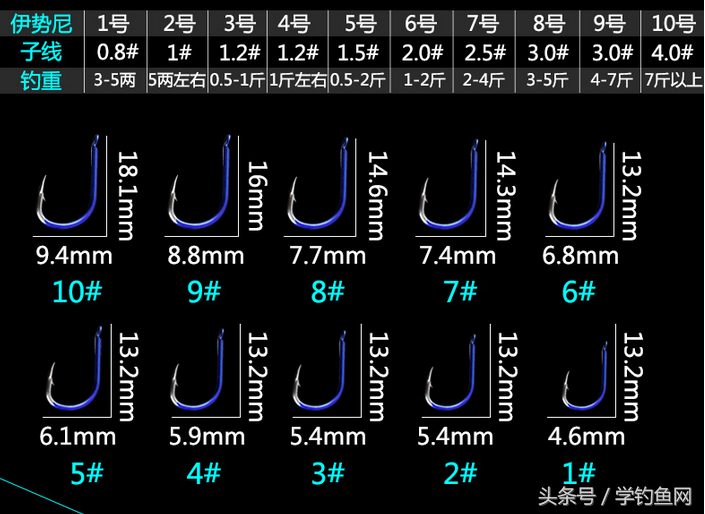Click the 2-4斤 weight cell

point(484,81)
